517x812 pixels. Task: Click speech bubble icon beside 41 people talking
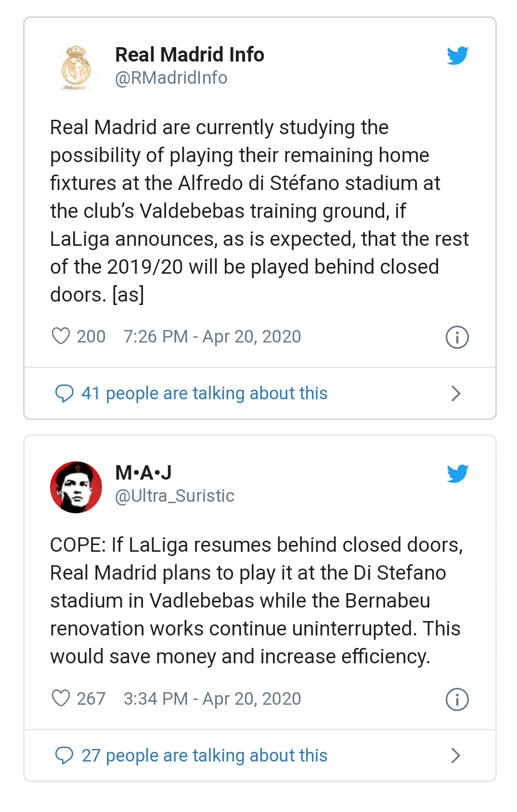[64, 393]
